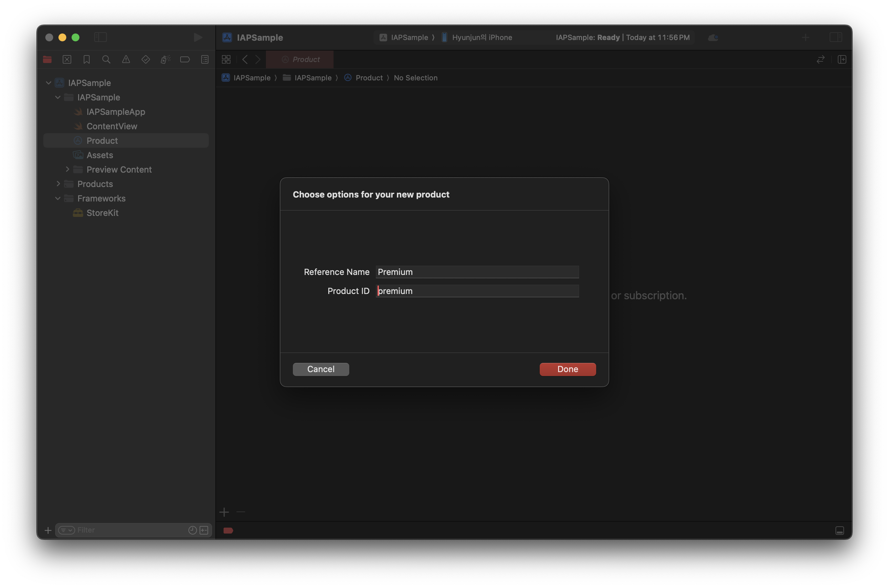Image resolution: width=889 pixels, height=588 pixels.
Task: Expand the Products folder
Action: (x=58, y=184)
